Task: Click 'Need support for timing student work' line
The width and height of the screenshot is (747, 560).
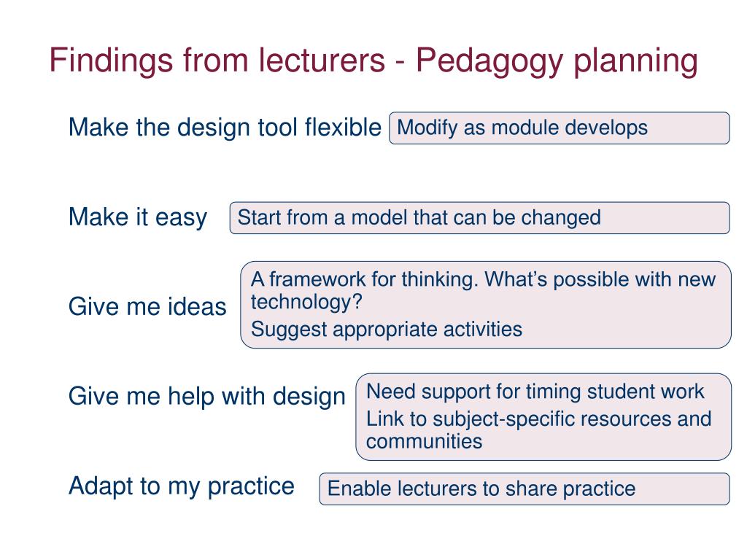Action: (535, 392)
